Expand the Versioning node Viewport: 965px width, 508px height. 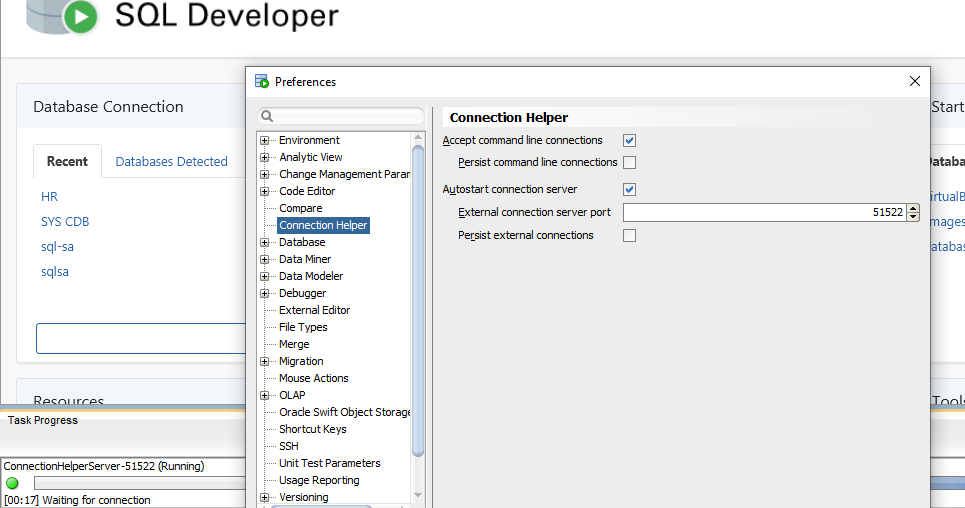265,498
